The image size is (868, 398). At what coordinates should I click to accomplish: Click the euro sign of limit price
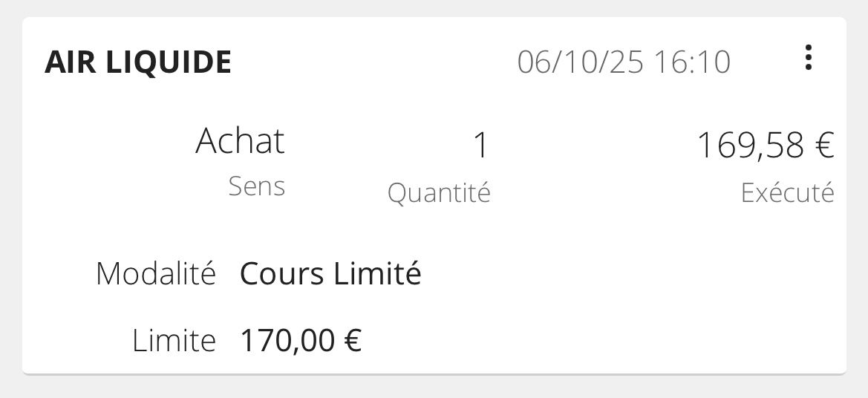point(353,341)
